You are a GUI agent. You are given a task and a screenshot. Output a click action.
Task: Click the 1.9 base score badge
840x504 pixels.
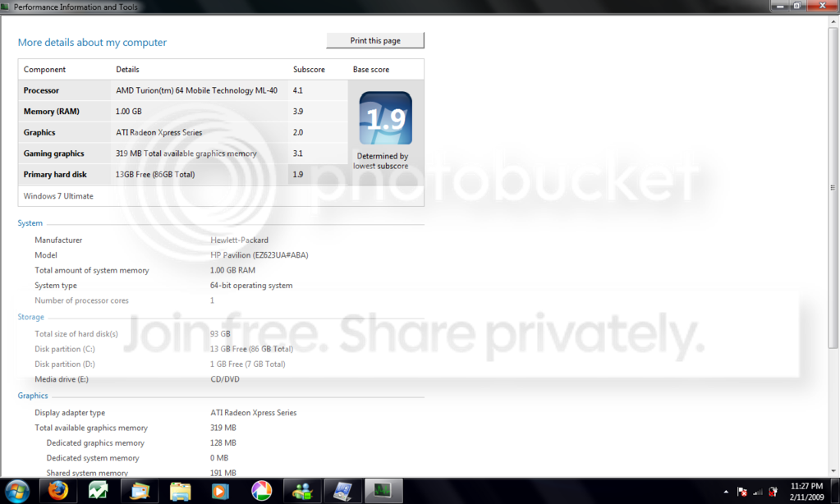point(386,118)
